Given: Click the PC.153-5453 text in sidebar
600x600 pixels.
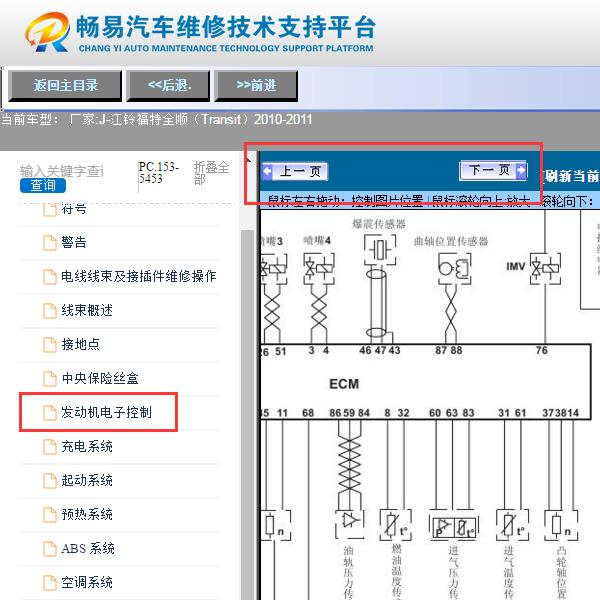Looking at the screenshot, I should tap(158, 173).
